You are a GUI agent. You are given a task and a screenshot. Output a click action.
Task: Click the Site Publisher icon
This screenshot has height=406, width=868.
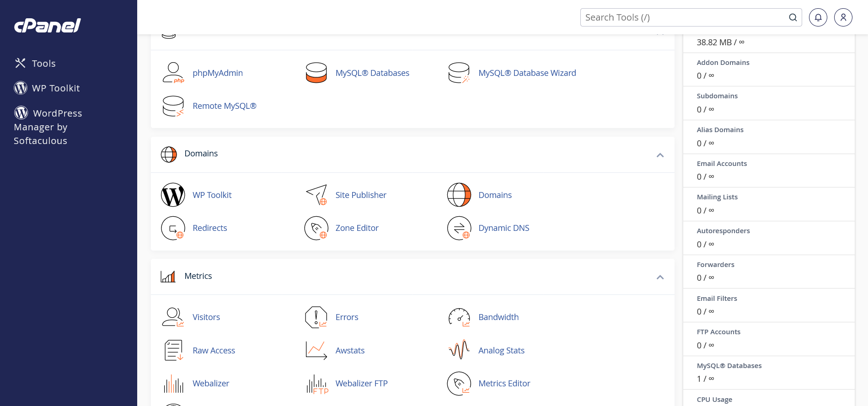316,195
